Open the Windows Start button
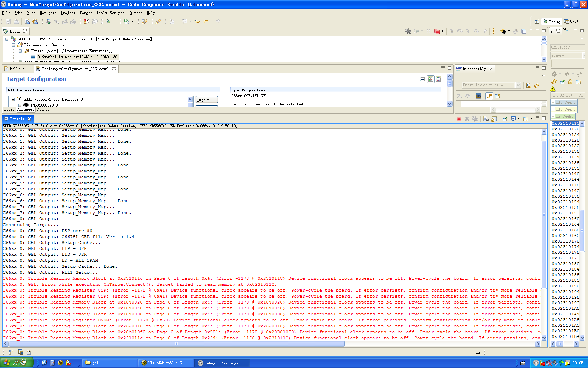 tap(17, 362)
